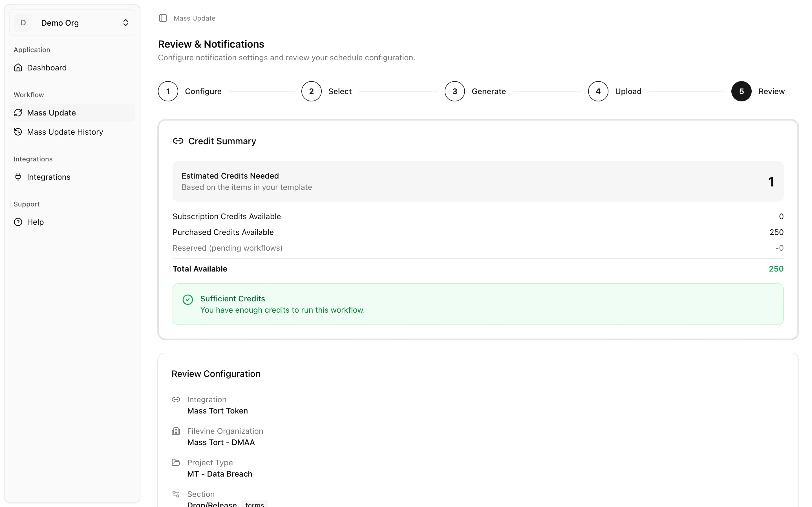Go to Dashboard from the sidebar
The width and height of the screenshot is (812, 507).
click(47, 67)
